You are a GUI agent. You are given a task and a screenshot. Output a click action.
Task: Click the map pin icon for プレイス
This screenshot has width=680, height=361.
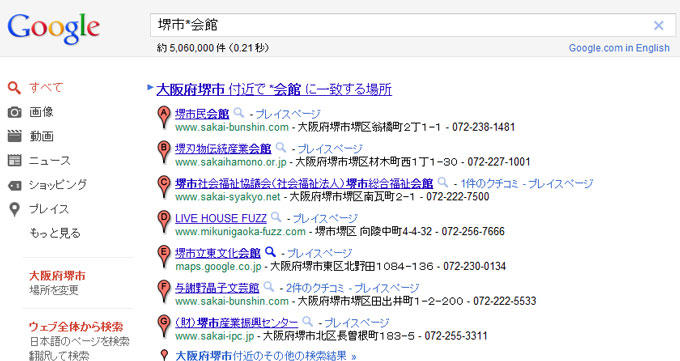click(x=14, y=210)
